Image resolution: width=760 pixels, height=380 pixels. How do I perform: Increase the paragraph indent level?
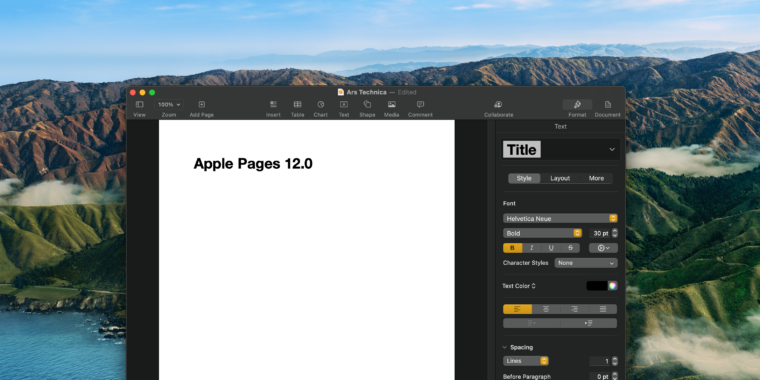click(x=589, y=323)
